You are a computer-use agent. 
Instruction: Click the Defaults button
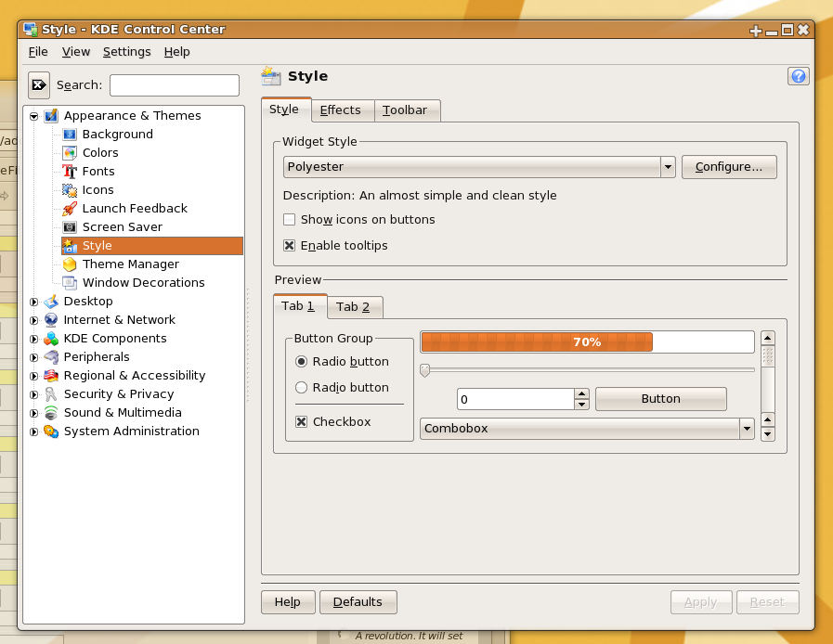coord(358,602)
